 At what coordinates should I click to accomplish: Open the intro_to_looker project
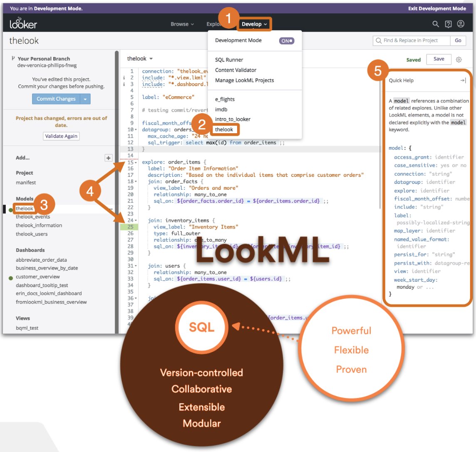coord(233,119)
